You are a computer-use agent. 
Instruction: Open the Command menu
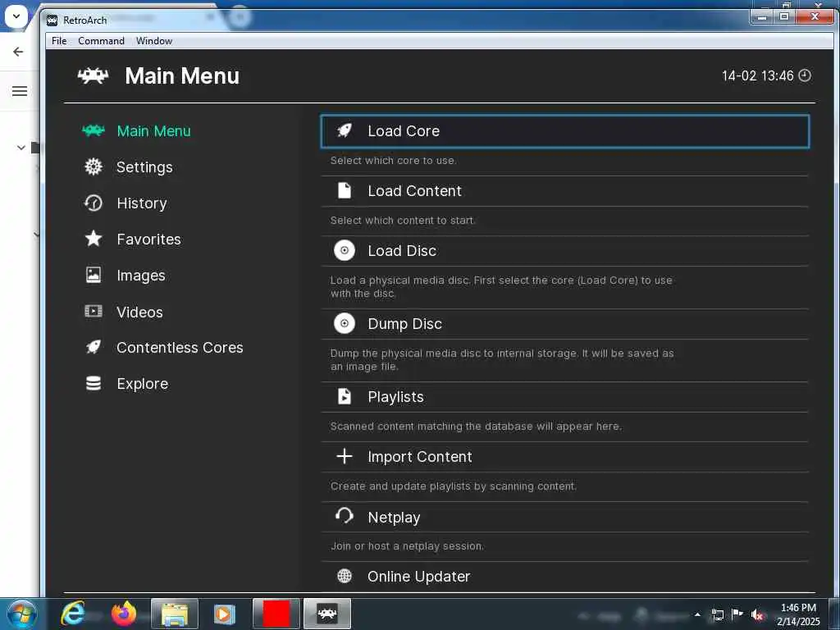coord(101,41)
